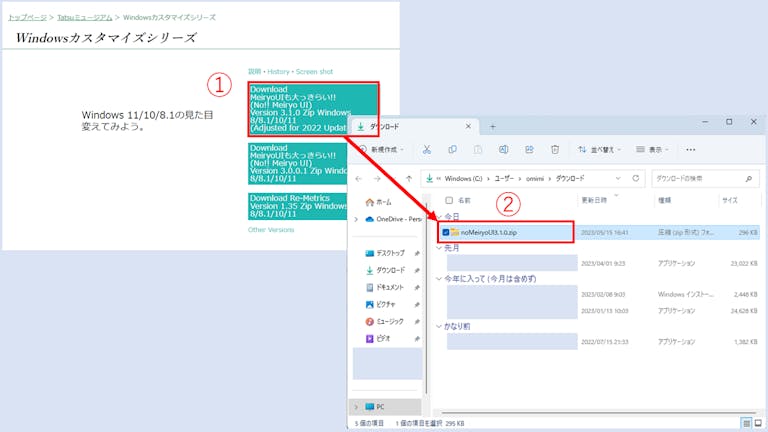768x432 pixels.
Task: Uncheck the checkbox for noMeiryoUI3.1.0.zip
Action: [x=446, y=233]
